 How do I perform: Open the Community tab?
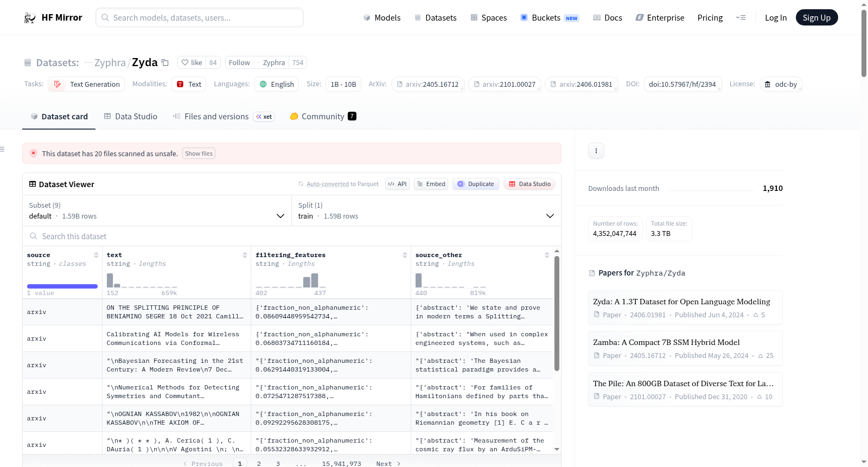[323, 117]
